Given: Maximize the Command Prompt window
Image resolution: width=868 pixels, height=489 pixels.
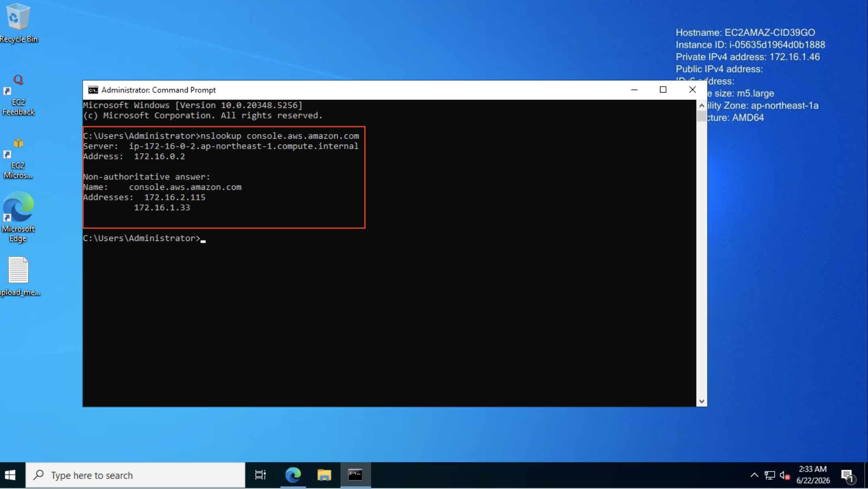Looking at the screenshot, I should (x=663, y=90).
